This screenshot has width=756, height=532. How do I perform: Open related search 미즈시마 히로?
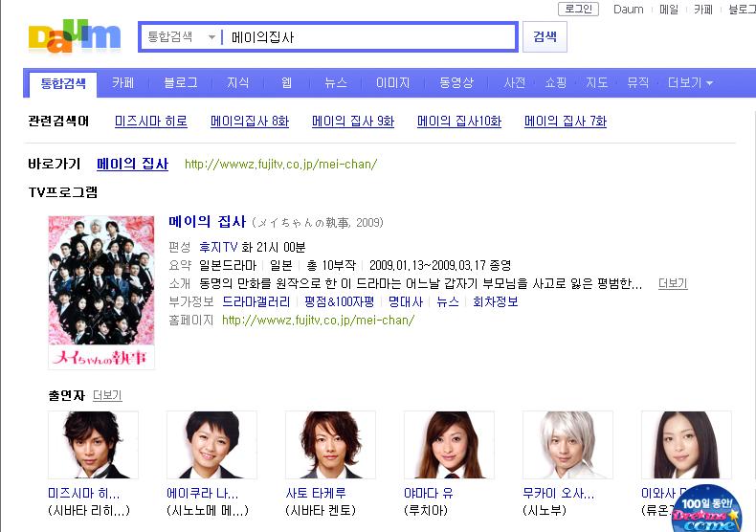point(151,121)
